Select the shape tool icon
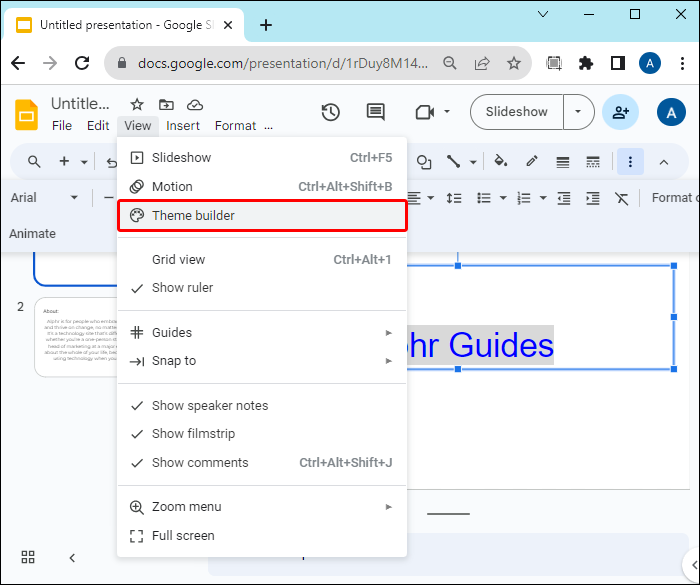The width and height of the screenshot is (700, 585). click(x=424, y=162)
